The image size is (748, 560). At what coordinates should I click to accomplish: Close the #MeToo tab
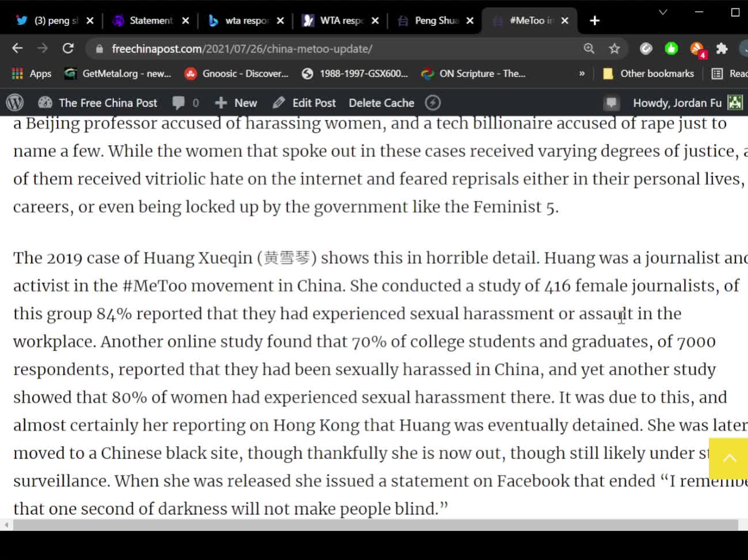(x=565, y=21)
